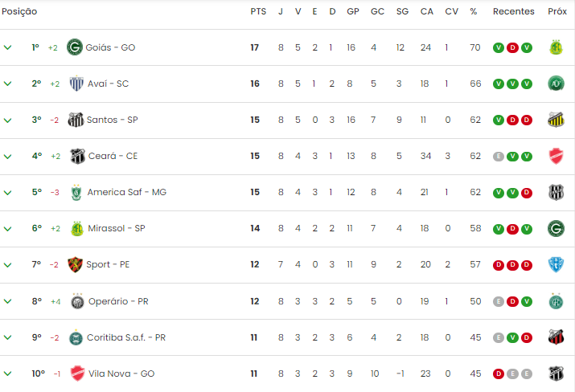This screenshot has height=392, width=575.
Task: Open the Ceará - CE team name link
Action: 113,156
